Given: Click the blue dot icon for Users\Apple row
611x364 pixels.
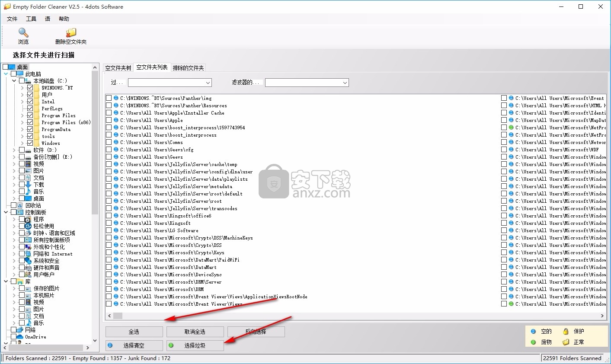Looking at the screenshot, I should click(116, 120).
